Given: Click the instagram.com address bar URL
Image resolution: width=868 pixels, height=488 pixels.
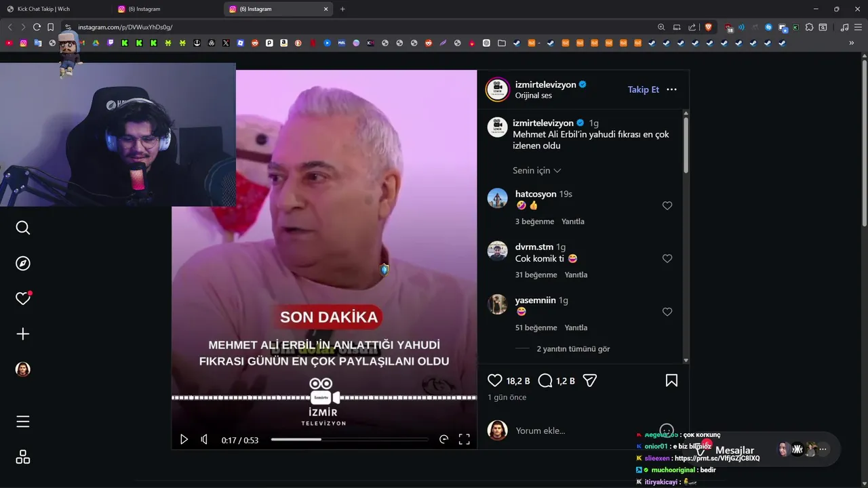Looking at the screenshot, I should [125, 27].
